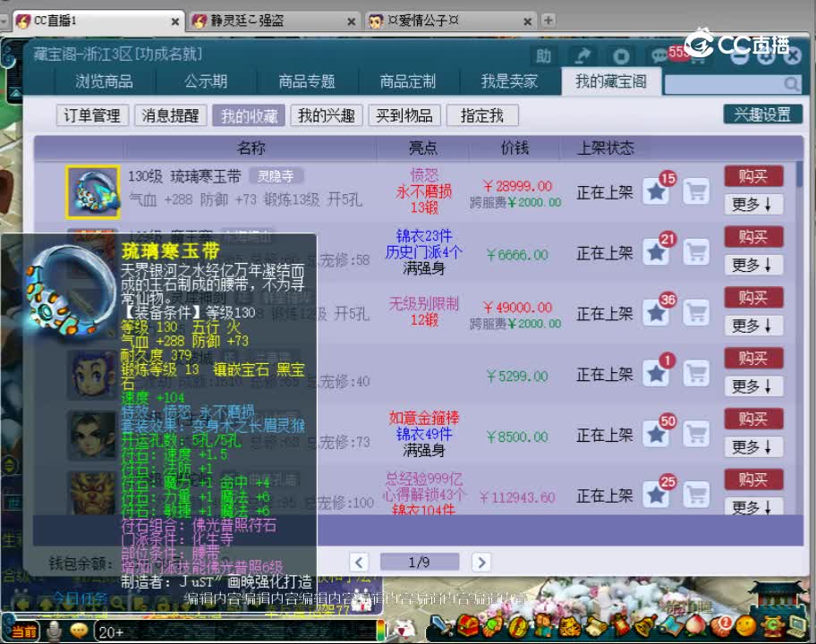816x644 pixels.
Task: Expand 更多 for ￥28999.00 item
Action: click(x=753, y=205)
